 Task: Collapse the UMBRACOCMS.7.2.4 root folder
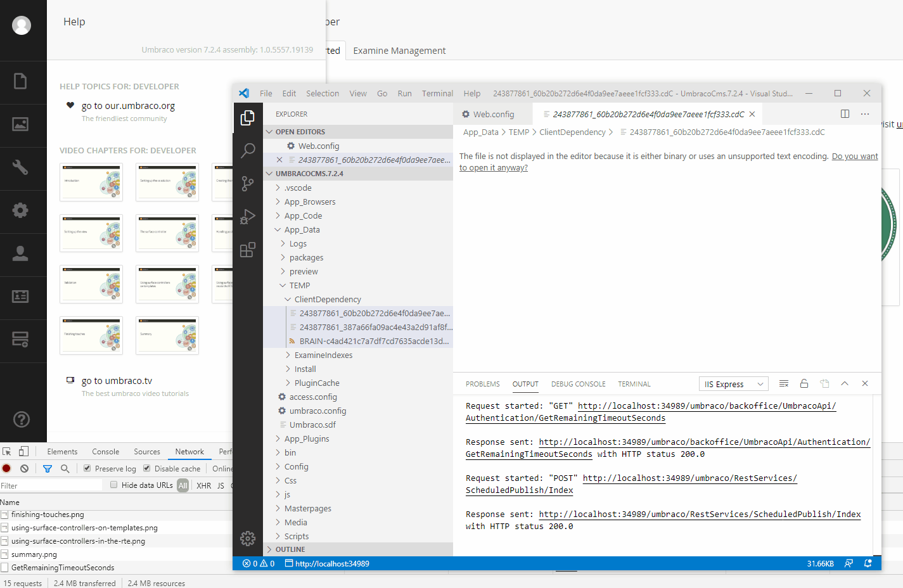(358, 174)
